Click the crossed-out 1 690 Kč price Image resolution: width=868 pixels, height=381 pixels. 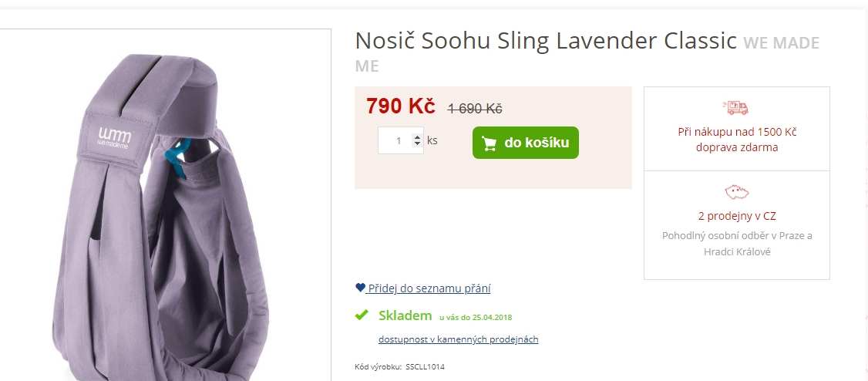(474, 109)
